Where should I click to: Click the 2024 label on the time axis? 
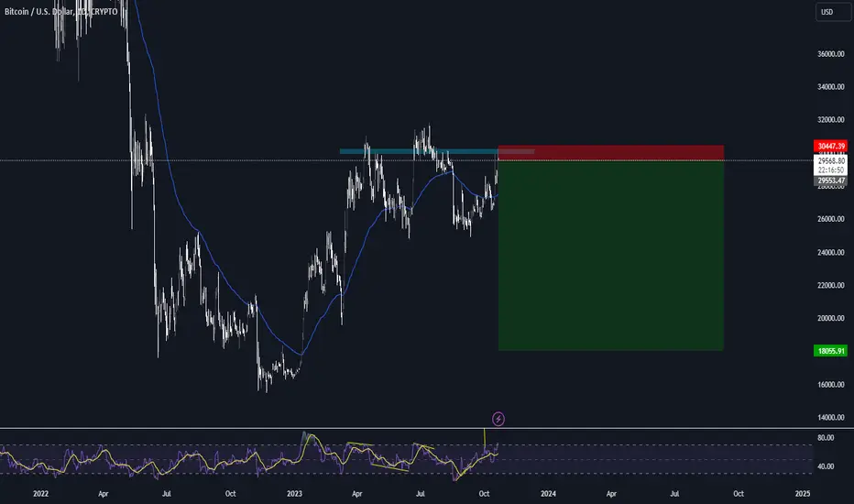548,494
